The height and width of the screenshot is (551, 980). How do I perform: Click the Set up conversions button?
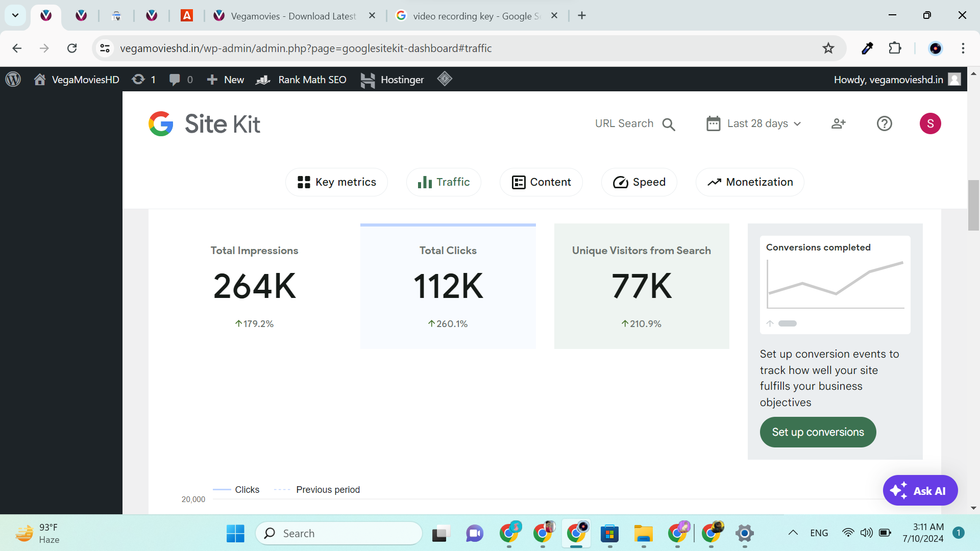pyautogui.click(x=817, y=432)
